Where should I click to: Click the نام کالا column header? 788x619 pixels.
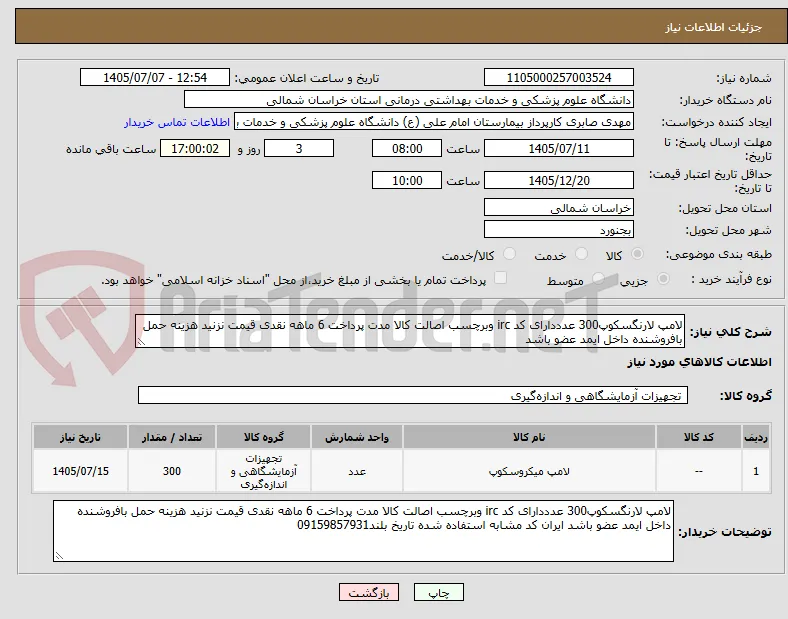(x=529, y=437)
